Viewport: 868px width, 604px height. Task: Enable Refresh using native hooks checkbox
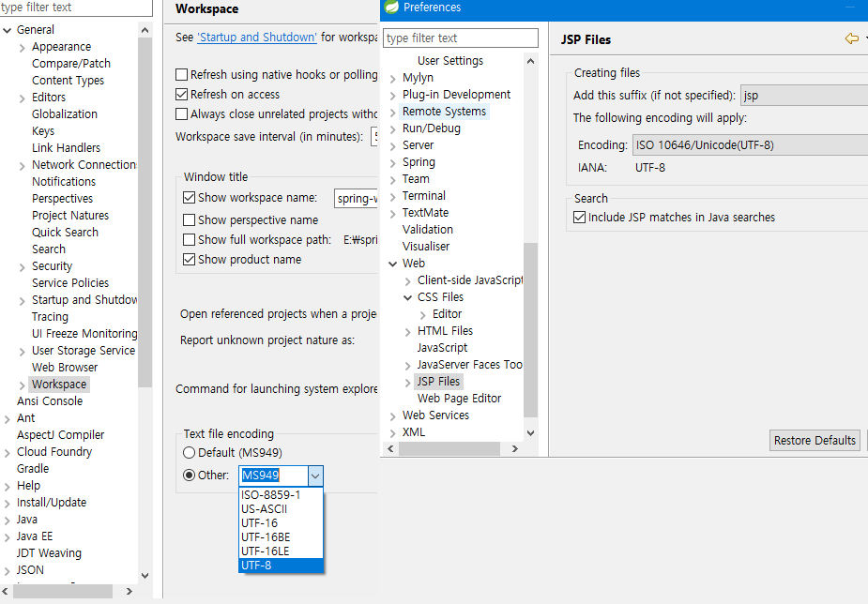click(x=182, y=75)
